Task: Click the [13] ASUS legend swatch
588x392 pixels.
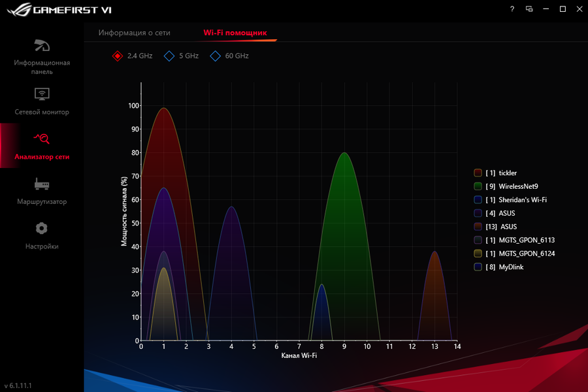Action: [x=478, y=227]
